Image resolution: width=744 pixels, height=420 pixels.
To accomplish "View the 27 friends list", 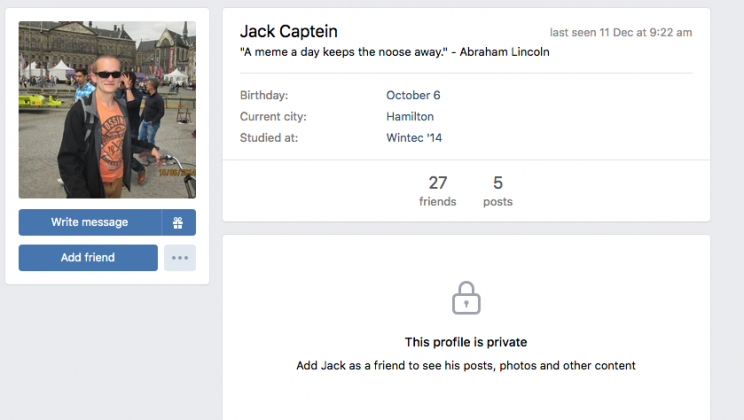I will pos(437,191).
